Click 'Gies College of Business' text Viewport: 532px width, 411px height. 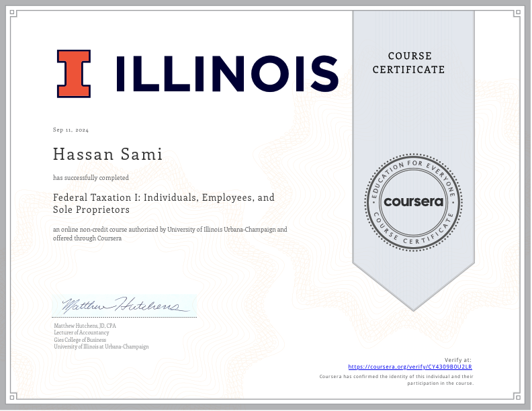tap(80, 340)
